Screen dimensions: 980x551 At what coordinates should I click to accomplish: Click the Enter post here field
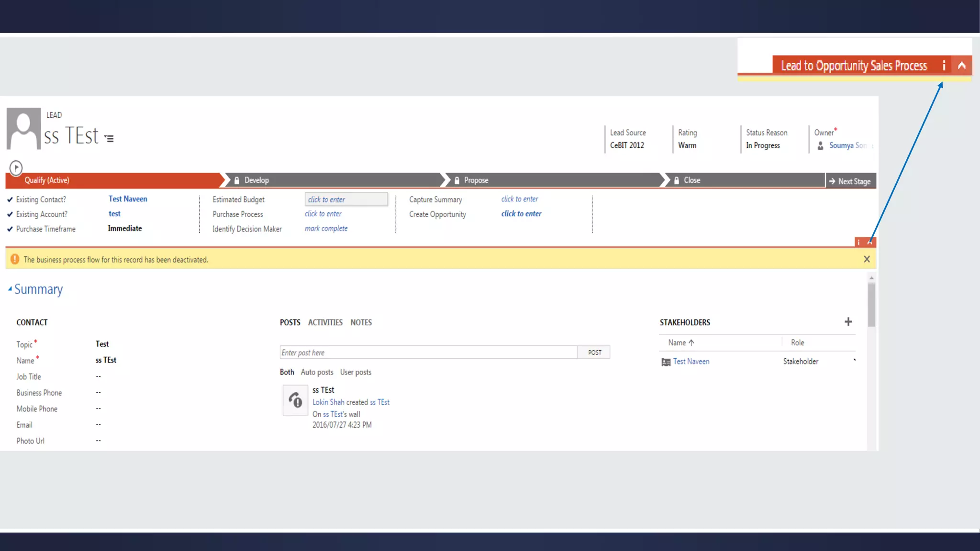point(428,353)
